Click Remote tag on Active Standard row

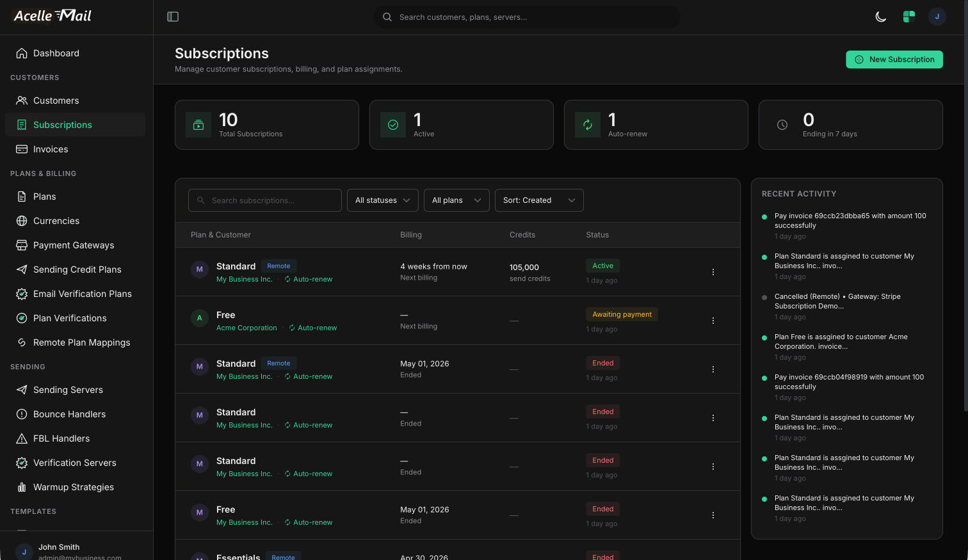[278, 266]
